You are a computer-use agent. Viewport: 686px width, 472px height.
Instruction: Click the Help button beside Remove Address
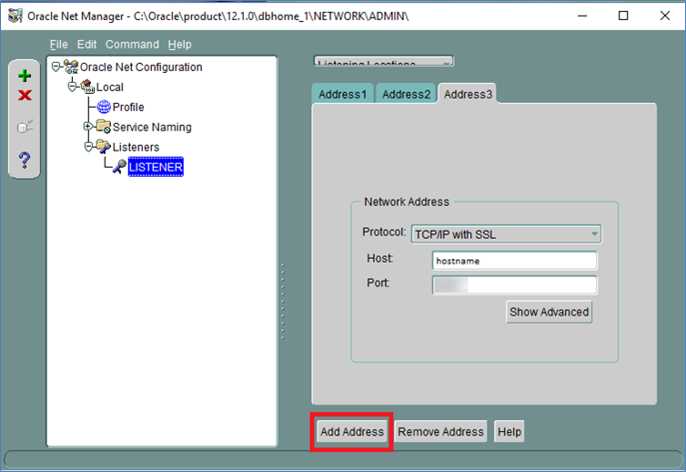509,432
